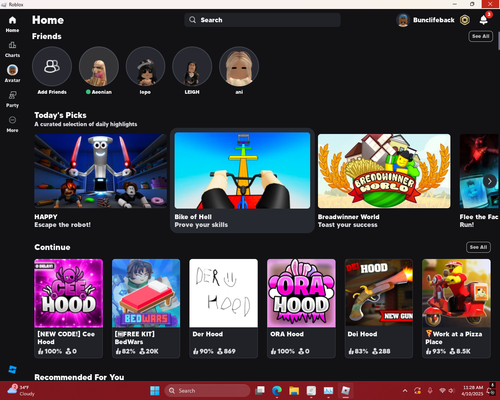Open friend Aeonian's avatar
Viewport: 500px width, 400px height.
[x=99, y=66]
